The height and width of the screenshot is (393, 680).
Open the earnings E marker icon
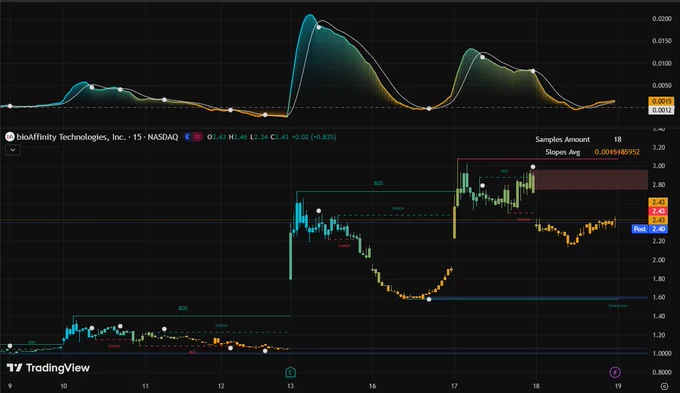tap(290, 372)
